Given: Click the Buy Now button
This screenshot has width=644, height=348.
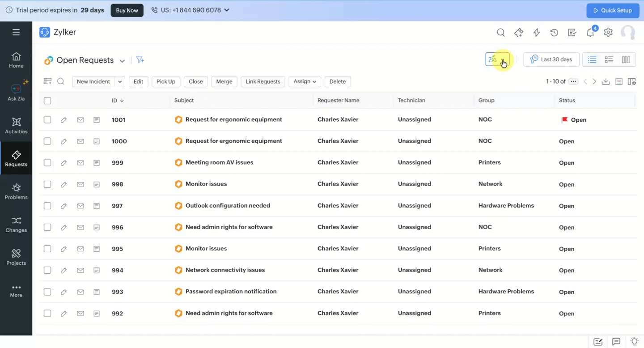Looking at the screenshot, I should [x=127, y=10].
